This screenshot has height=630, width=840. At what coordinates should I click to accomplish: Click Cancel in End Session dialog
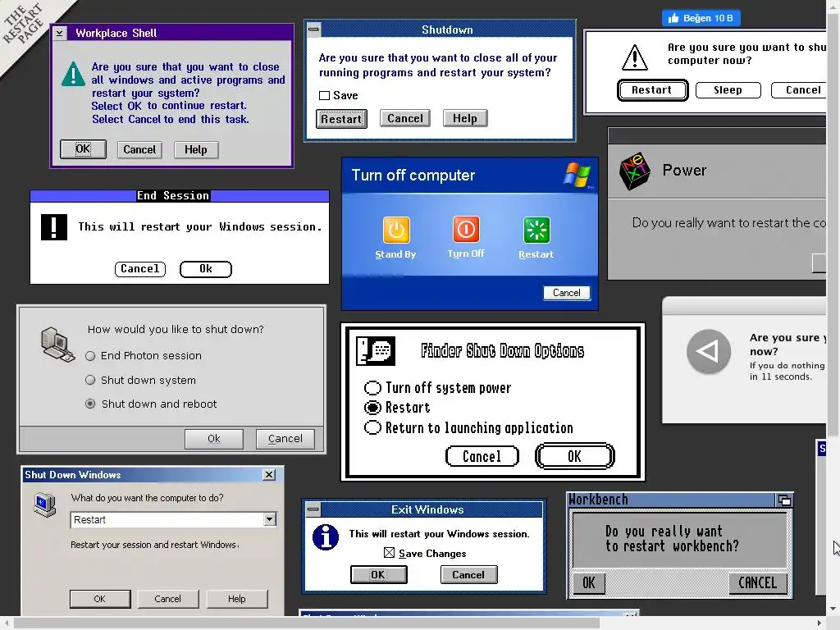click(x=140, y=269)
